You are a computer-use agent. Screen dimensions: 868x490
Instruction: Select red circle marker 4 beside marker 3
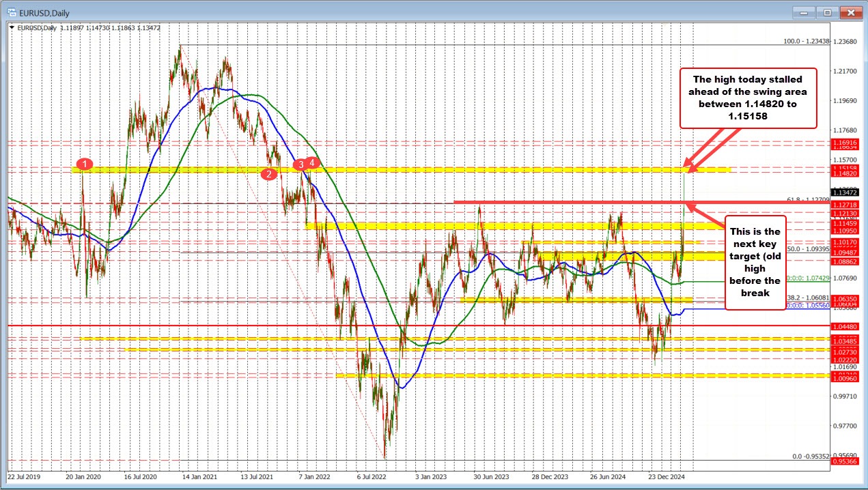[312, 163]
